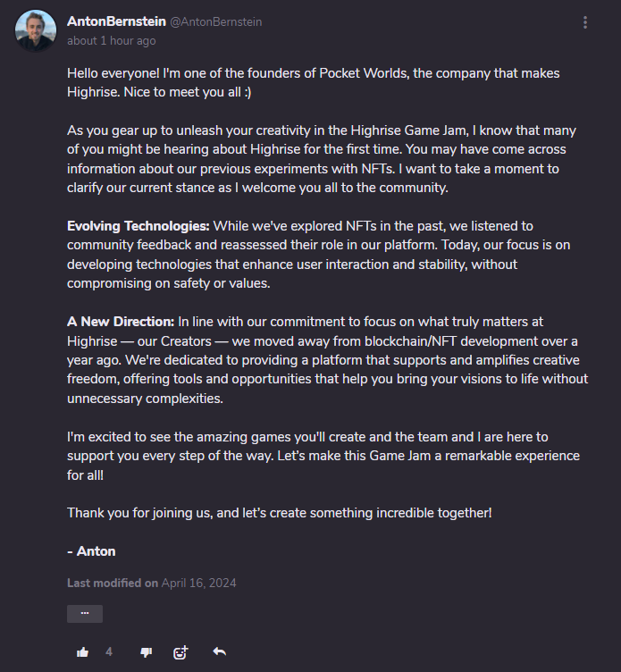Click the 'I'm excited to see' paragraph
Viewport: 621px width, 672px height.
322,456
